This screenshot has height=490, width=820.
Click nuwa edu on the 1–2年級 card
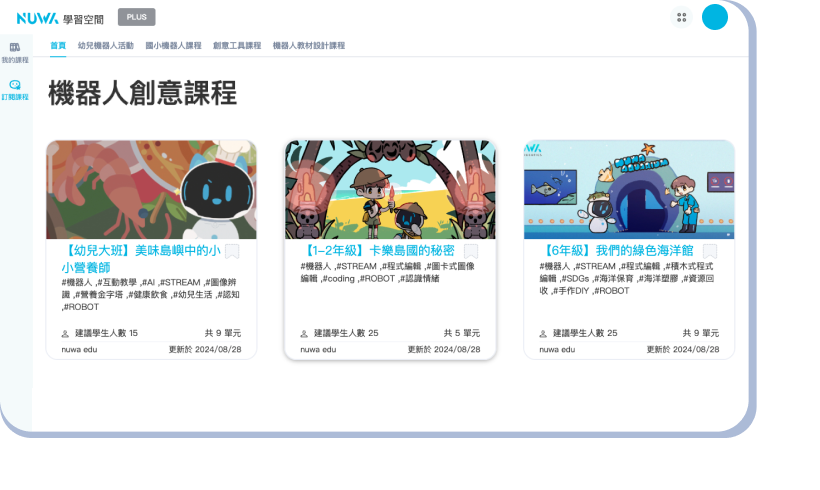pyautogui.click(x=318, y=349)
